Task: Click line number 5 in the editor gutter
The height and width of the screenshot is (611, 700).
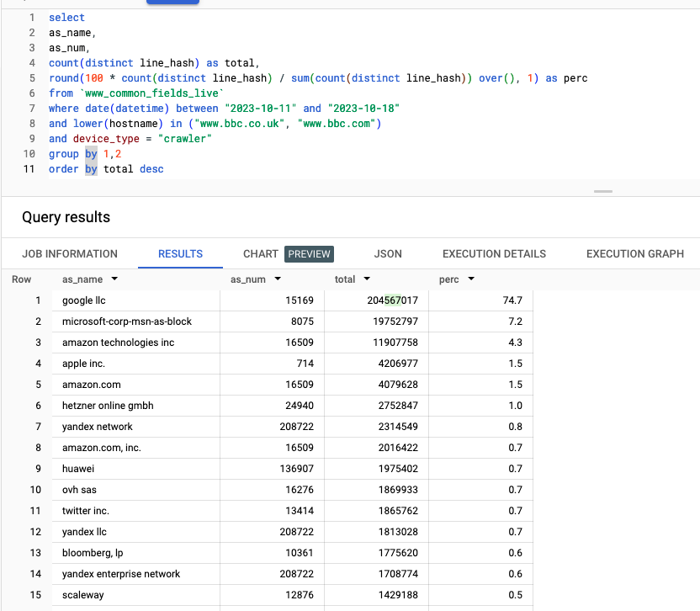Action: tap(32, 77)
